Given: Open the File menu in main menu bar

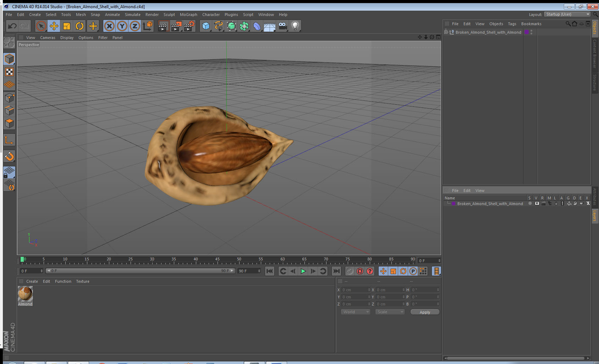Looking at the screenshot, I should 9,15.
